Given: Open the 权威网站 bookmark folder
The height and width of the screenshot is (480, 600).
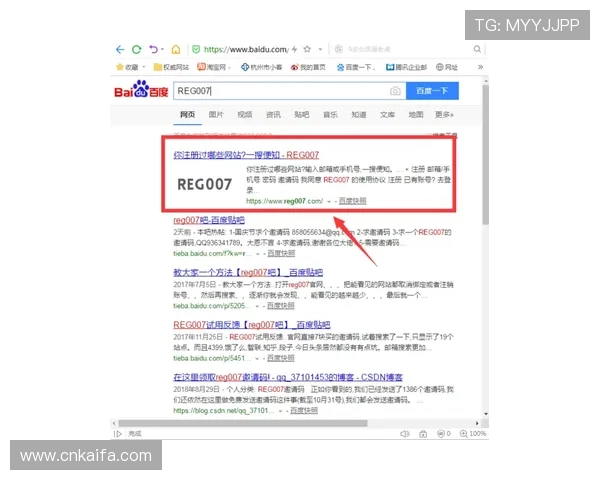Looking at the screenshot, I should click(x=171, y=67).
